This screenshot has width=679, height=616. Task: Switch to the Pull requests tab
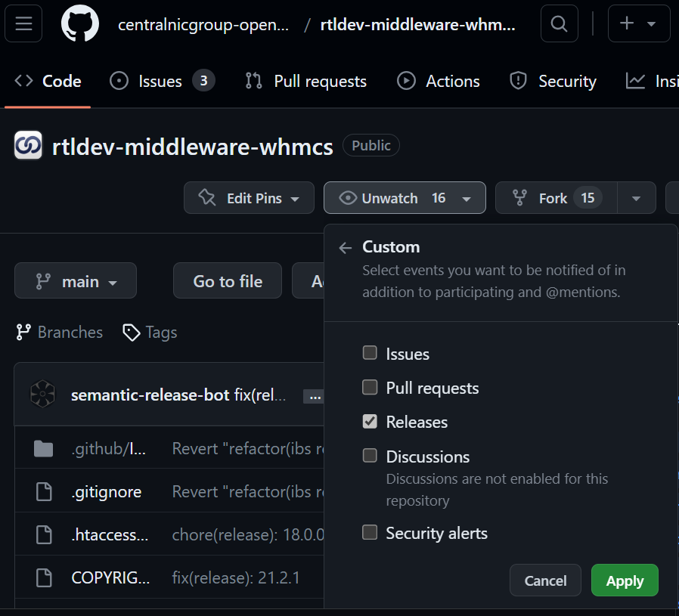tap(305, 82)
